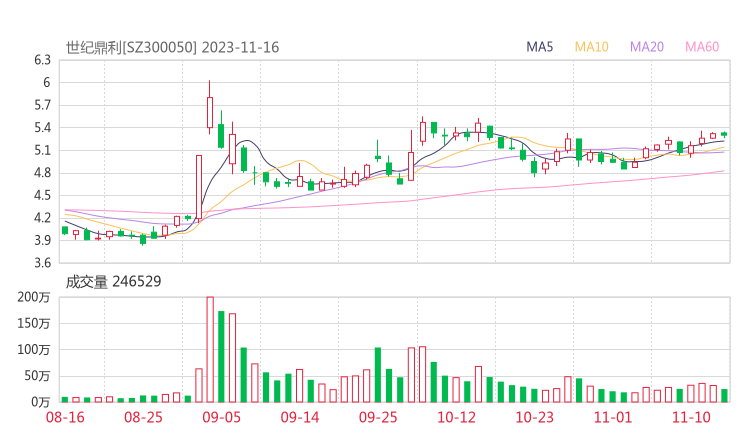Viewport: 740px width, 440px height.
Task: Click the 100万 volume axis label
Action: [x=34, y=350]
